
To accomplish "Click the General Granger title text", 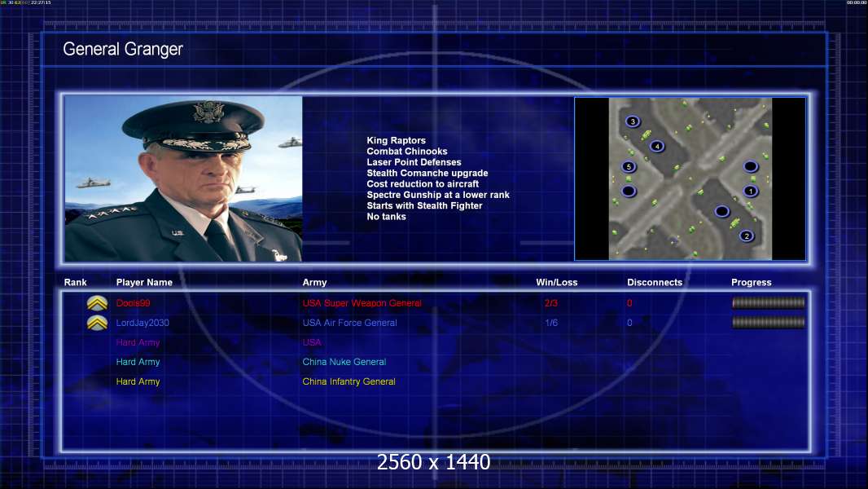I will pyautogui.click(x=123, y=49).
